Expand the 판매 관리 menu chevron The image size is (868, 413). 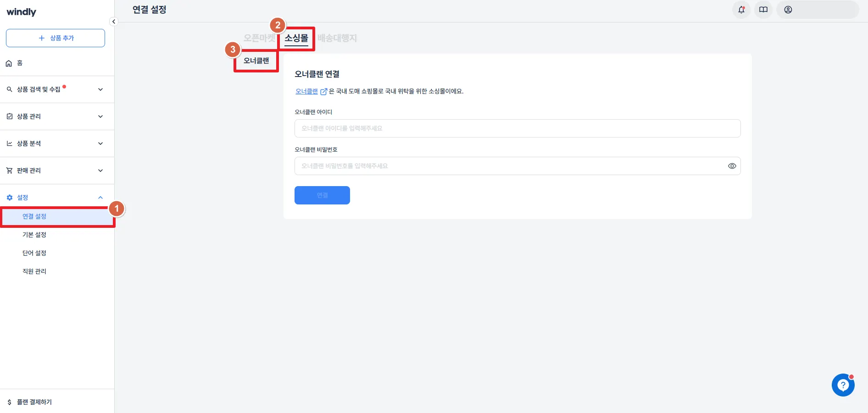coord(100,171)
